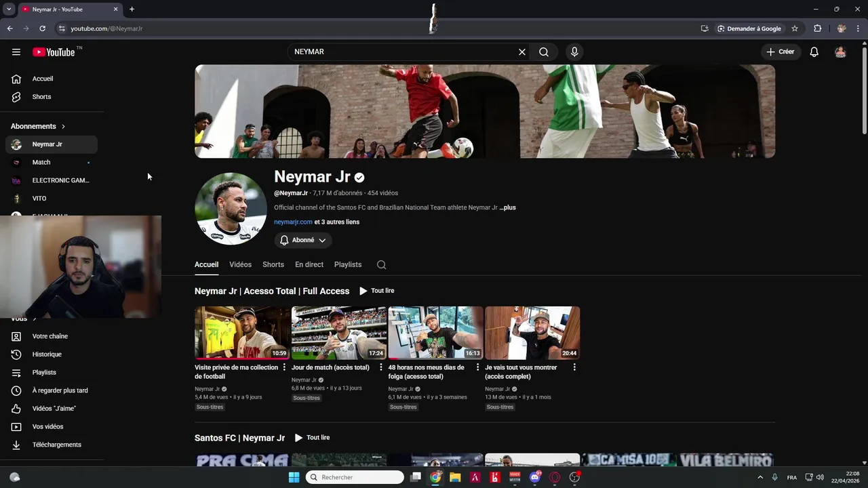Open the YouTube hamburger guide menu
The height and width of the screenshot is (488, 868).
click(x=16, y=52)
